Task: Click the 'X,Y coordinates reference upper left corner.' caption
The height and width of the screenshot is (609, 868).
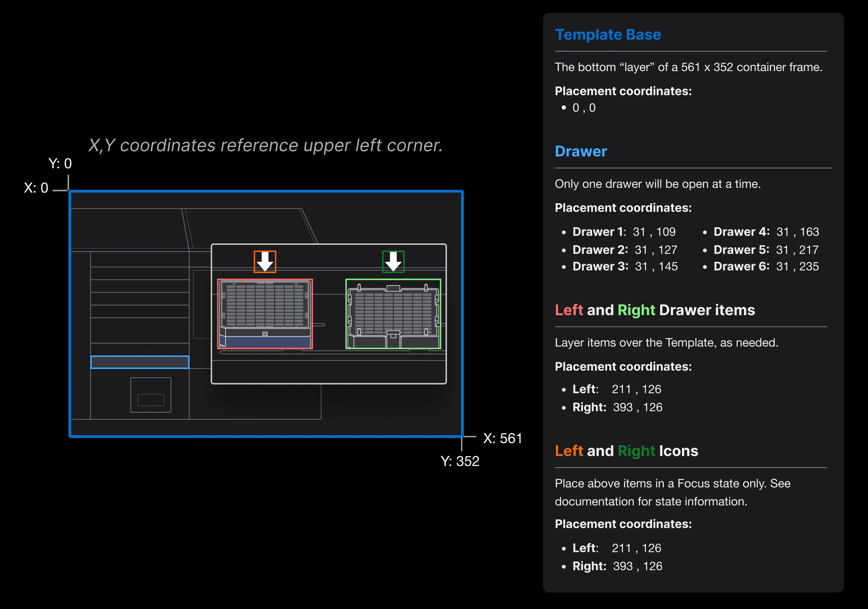Action: [x=266, y=146]
